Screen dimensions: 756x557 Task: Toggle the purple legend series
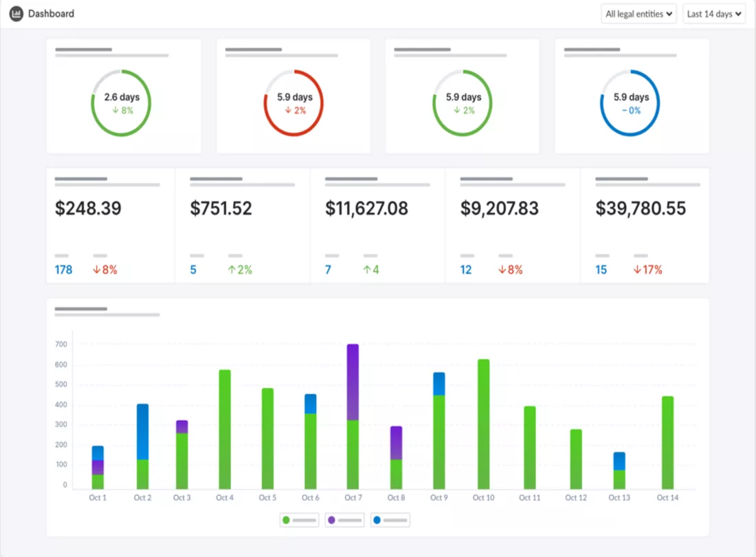point(345,520)
